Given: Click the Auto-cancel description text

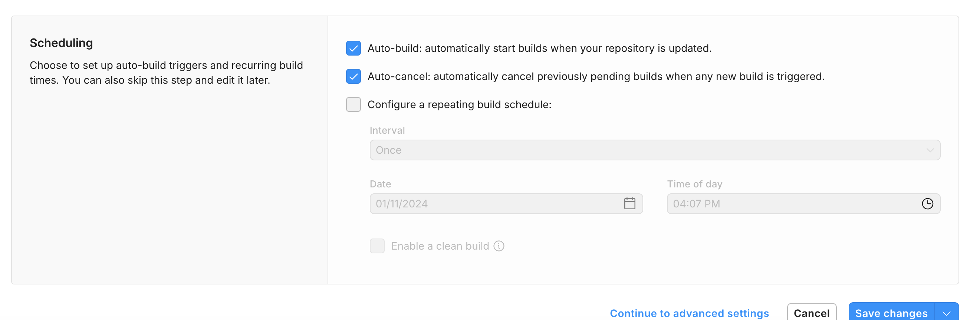Looking at the screenshot, I should click(x=595, y=76).
